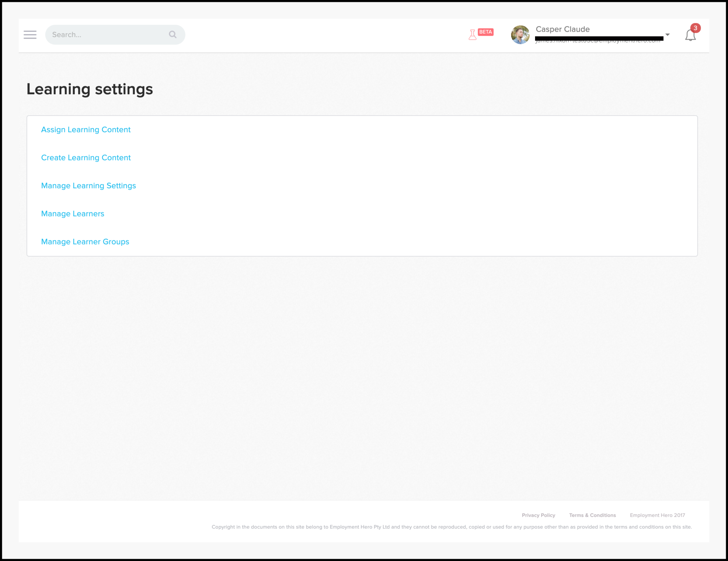Go to Manage Learning Settings
Image resolution: width=728 pixels, height=561 pixels.
(88, 186)
